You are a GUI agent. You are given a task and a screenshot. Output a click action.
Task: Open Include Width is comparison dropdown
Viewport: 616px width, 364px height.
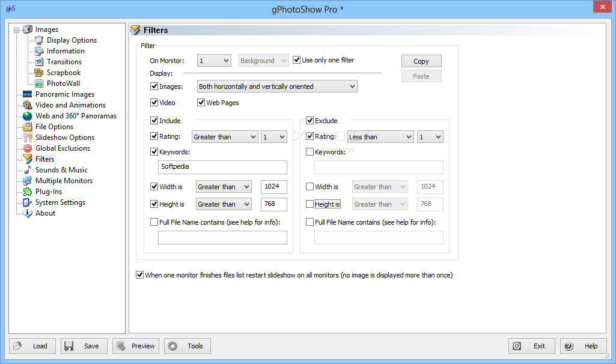224,187
